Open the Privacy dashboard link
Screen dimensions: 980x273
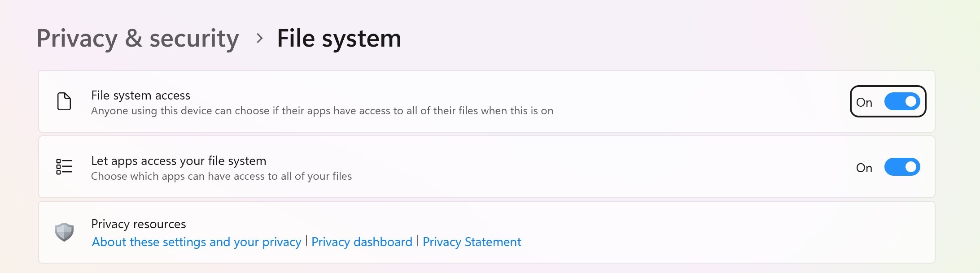pos(362,242)
